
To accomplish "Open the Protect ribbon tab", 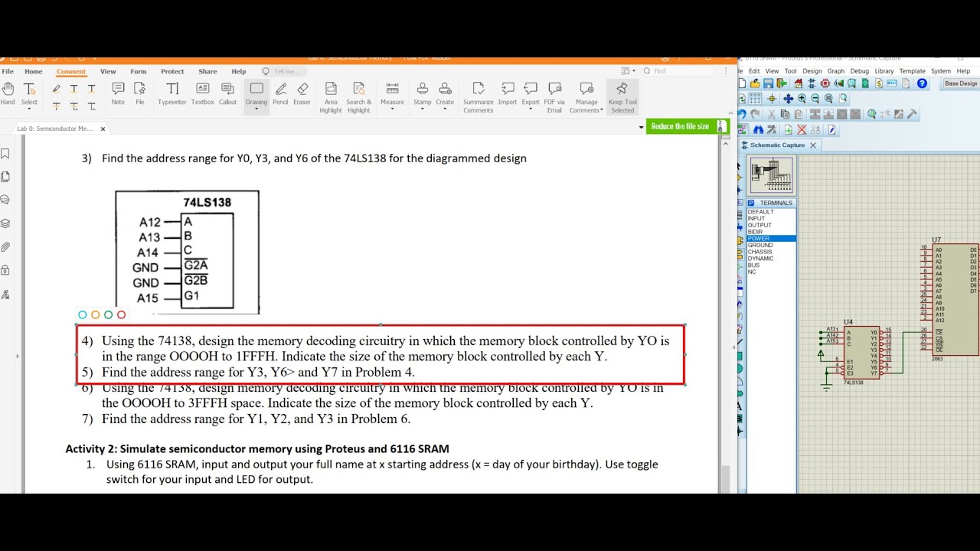I will pos(172,71).
